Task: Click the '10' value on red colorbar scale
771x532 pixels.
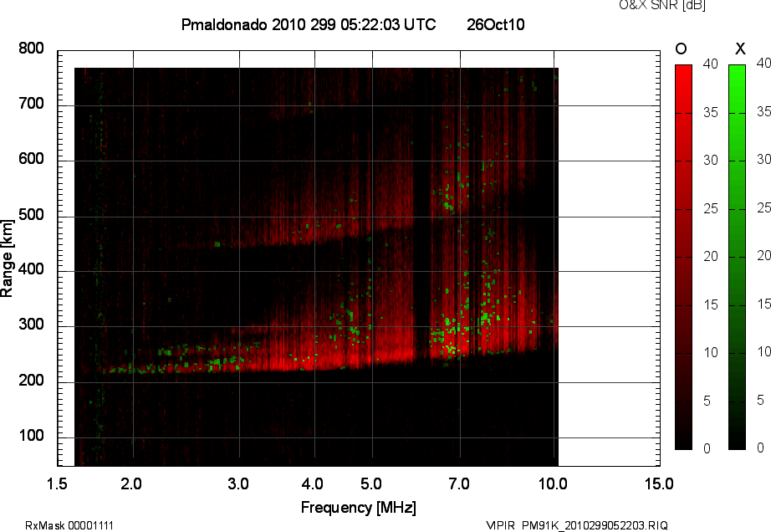Action: point(711,352)
